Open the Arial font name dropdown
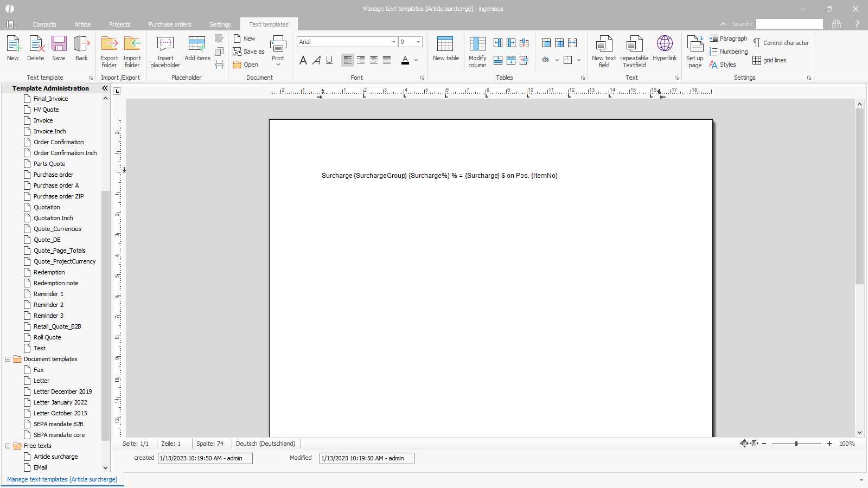This screenshot has height=488, width=868. click(x=393, y=42)
